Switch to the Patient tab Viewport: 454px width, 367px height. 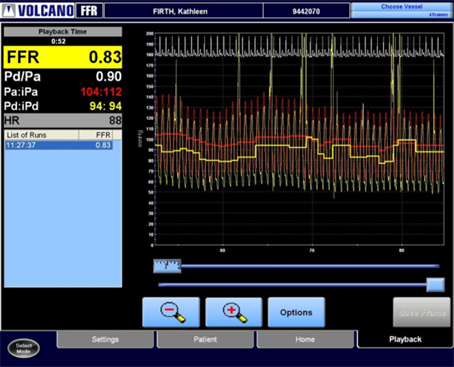[205, 339]
